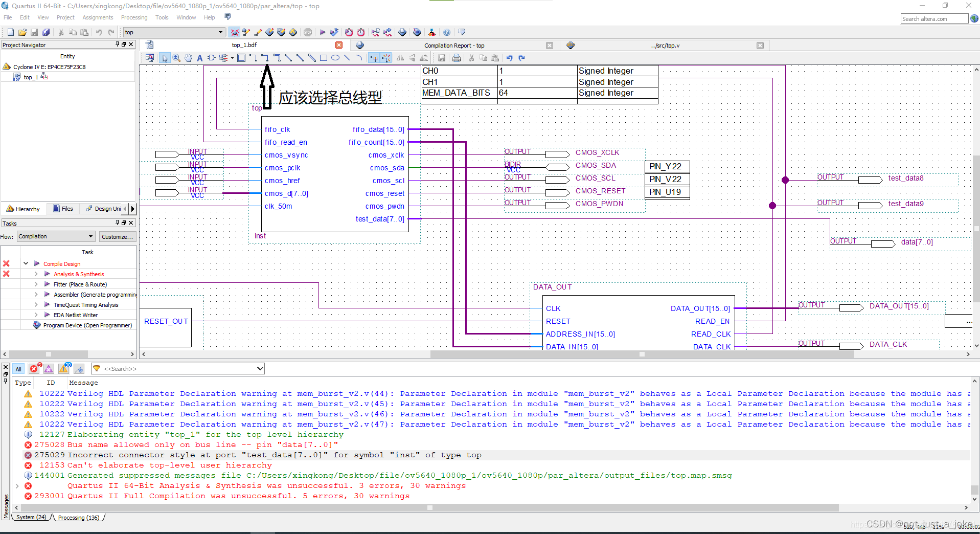Screen dimensions: 980x534
Task: Click the Customize button in Tasks panel
Action: tap(118, 236)
